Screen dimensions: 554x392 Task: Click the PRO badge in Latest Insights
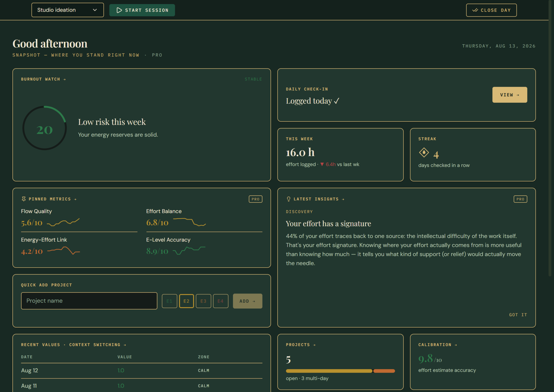pyautogui.click(x=520, y=199)
